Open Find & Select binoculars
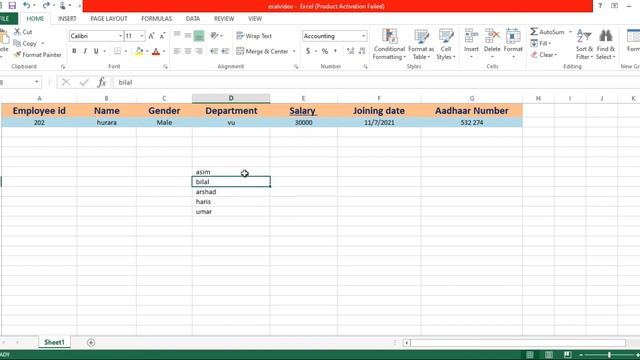This screenshot has width=640, height=360. (605, 44)
